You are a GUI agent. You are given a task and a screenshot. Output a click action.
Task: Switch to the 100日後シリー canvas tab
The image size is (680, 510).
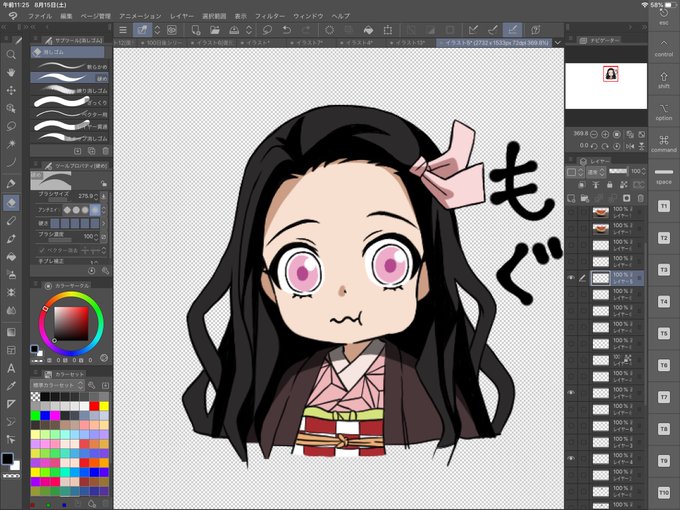(x=161, y=42)
